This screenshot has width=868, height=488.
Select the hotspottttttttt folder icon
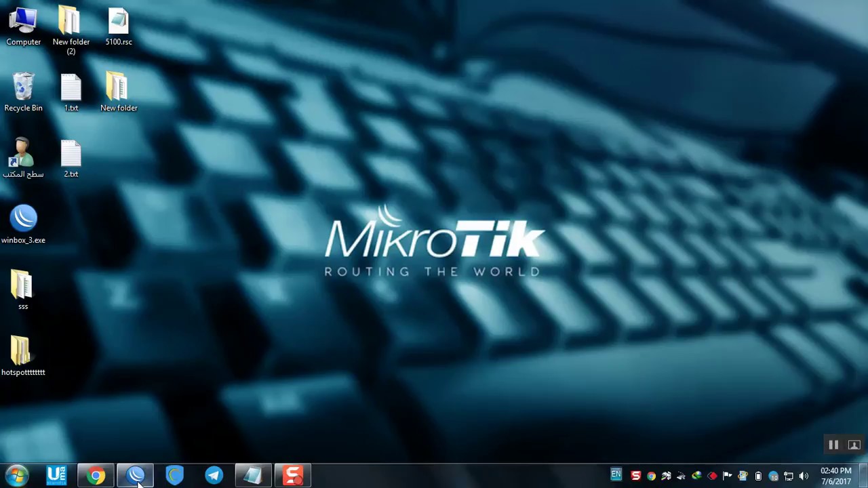[23, 357]
